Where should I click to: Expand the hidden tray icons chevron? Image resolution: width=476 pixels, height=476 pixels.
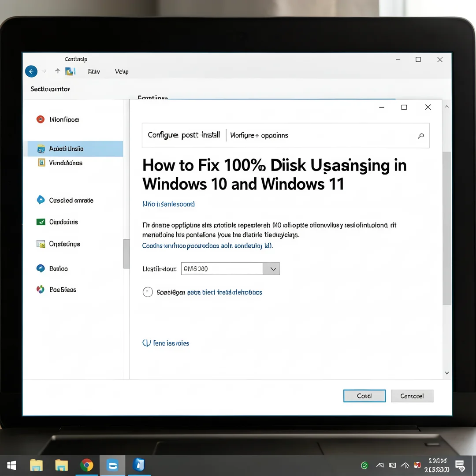(x=380, y=465)
